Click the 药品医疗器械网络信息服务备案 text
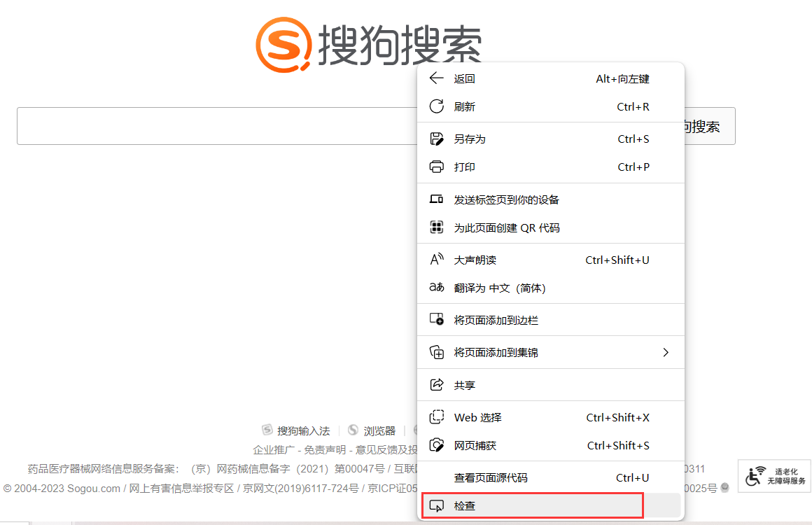 tap(103, 468)
